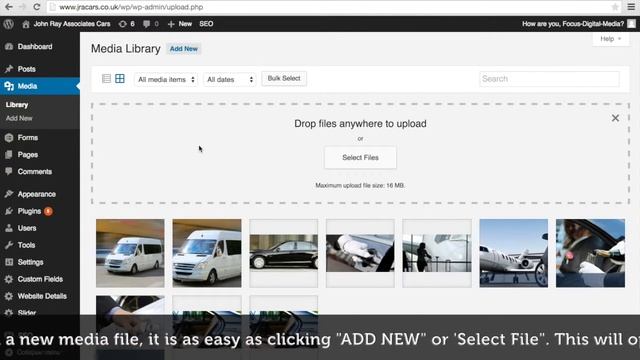Open the Pages menu item

tap(28, 155)
